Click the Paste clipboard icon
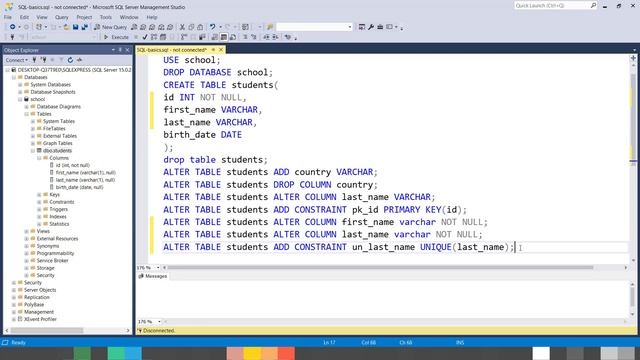Screen dimensions: 640x360 click(x=200, y=27)
